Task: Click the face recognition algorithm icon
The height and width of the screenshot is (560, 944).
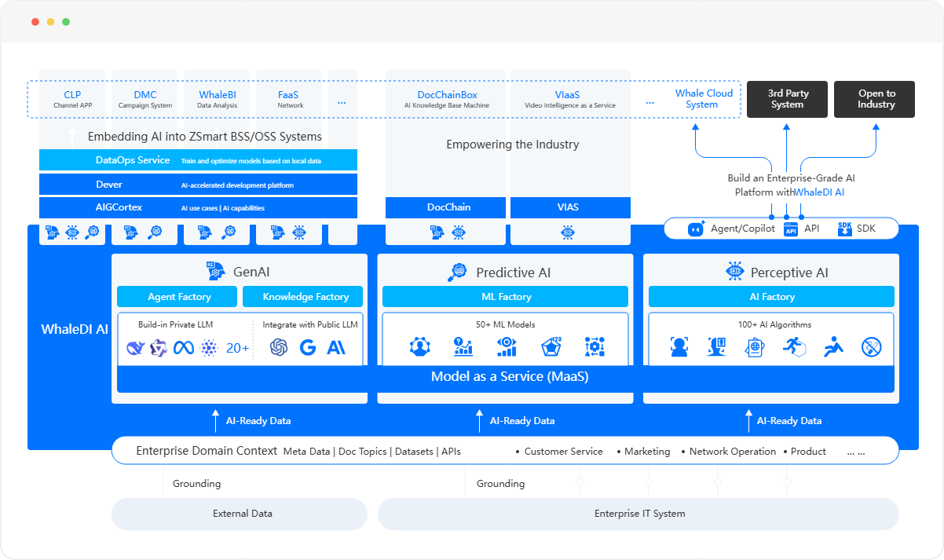Action: point(679,346)
